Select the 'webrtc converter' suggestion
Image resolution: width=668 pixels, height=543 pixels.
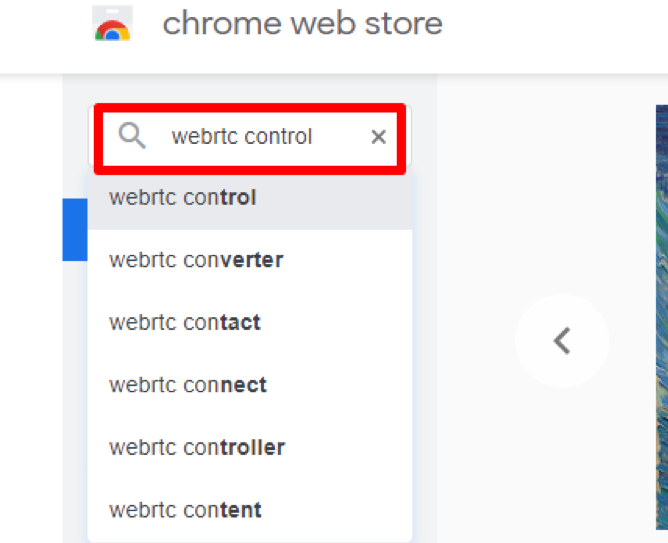point(250,260)
